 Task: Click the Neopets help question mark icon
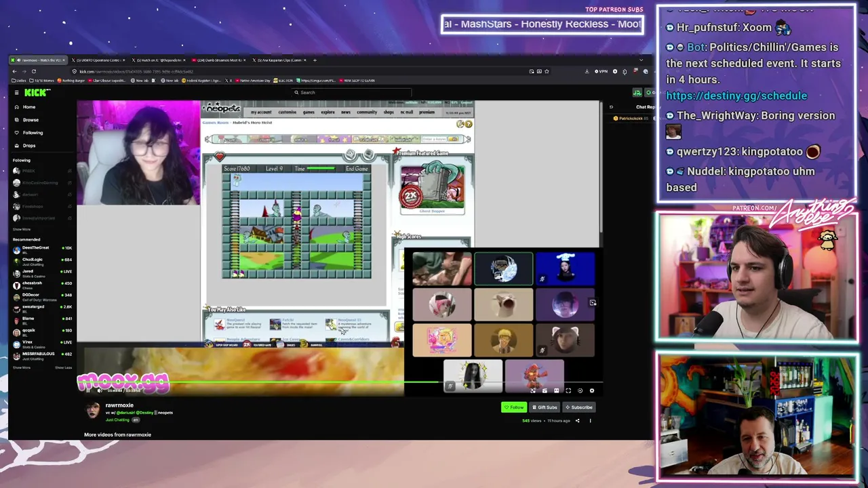click(469, 124)
